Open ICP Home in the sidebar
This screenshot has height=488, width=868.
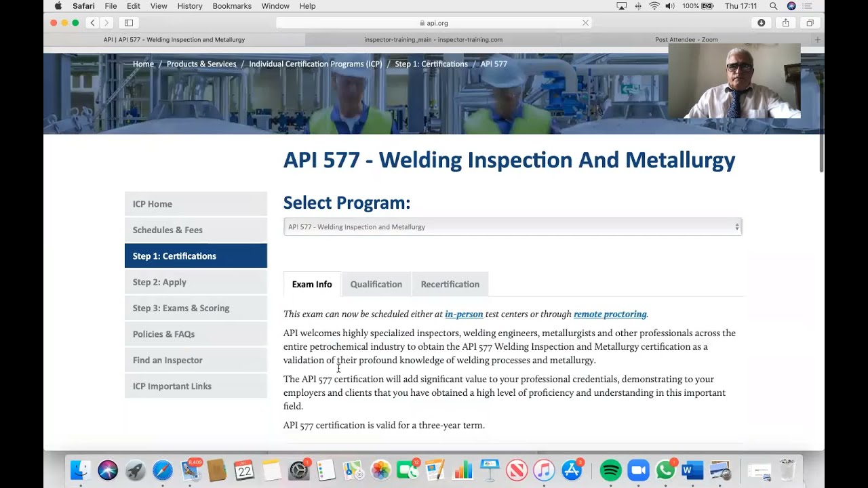pyautogui.click(x=196, y=204)
